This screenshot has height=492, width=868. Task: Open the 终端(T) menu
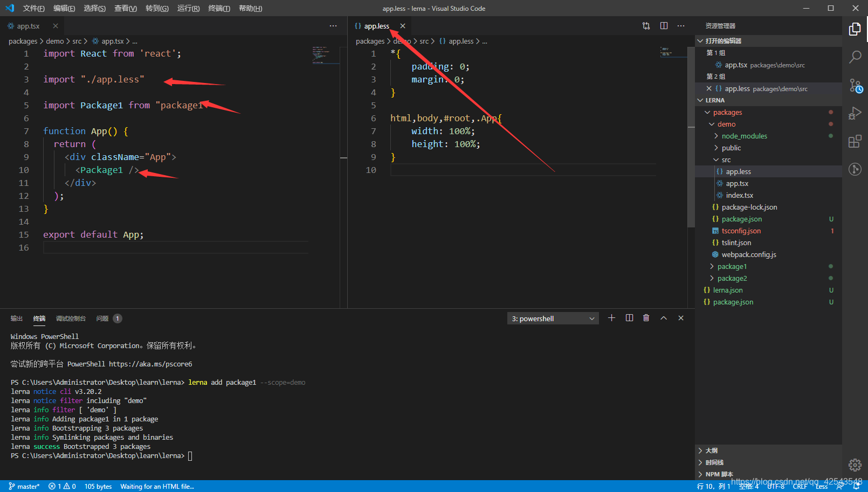(x=219, y=8)
